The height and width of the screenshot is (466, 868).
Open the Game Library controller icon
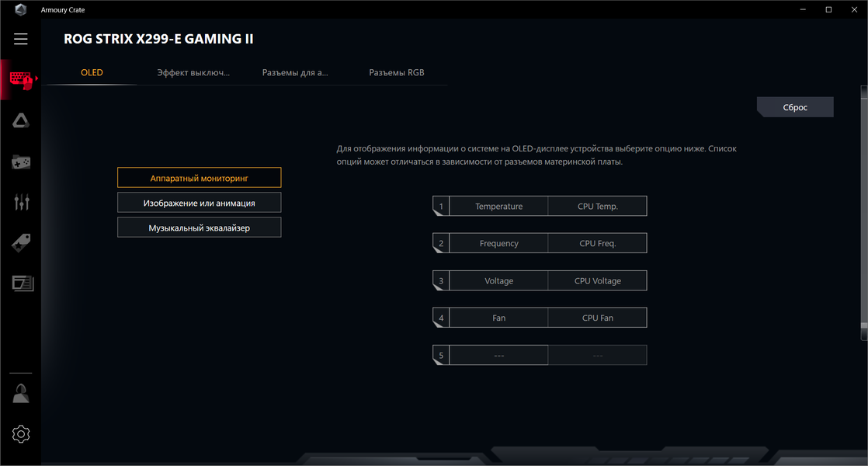point(21,162)
